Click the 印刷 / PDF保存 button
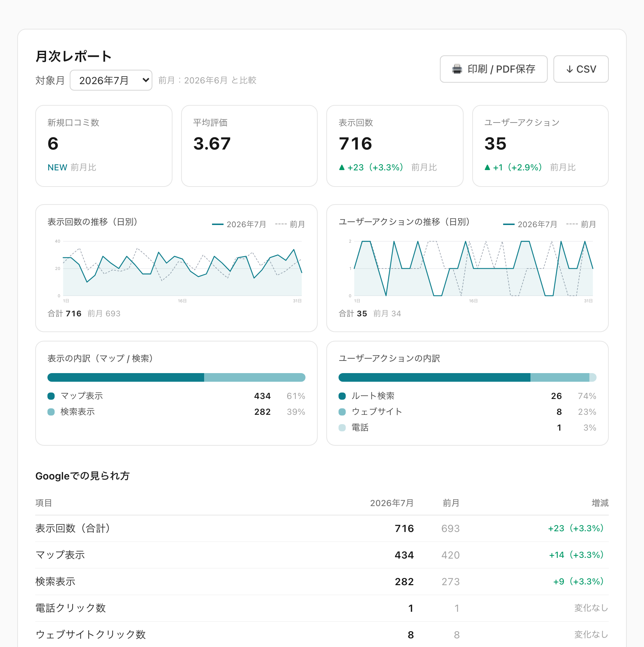Viewport: 644px width, 647px height. tap(494, 69)
